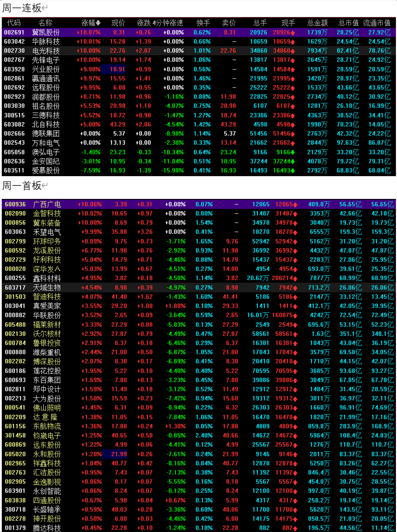Select 长盛轴承 stock name
The height and width of the screenshot is (532, 397).
point(47,510)
